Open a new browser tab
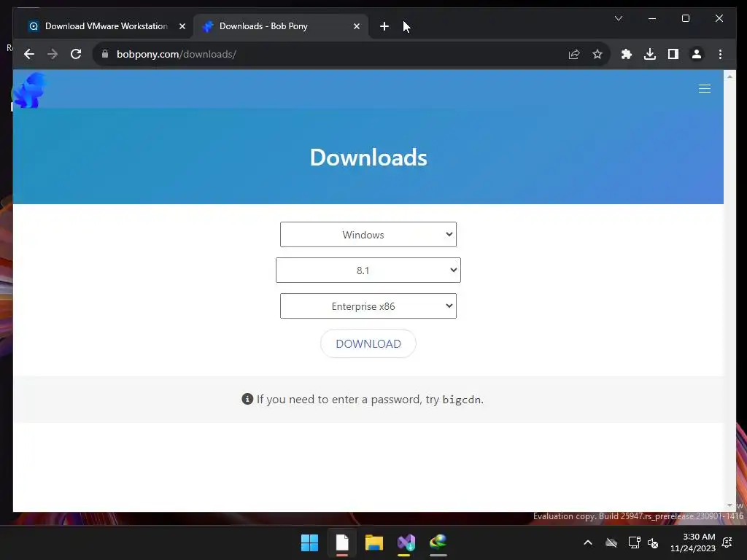 pyautogui.click(x=384, y=26)
